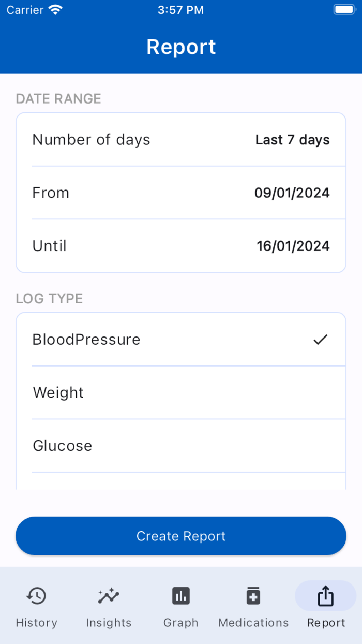Deselect the BloodPressure log type
The width and height of the screenshot is (362, 644).
pyautogui.click(x=181, y=339)
